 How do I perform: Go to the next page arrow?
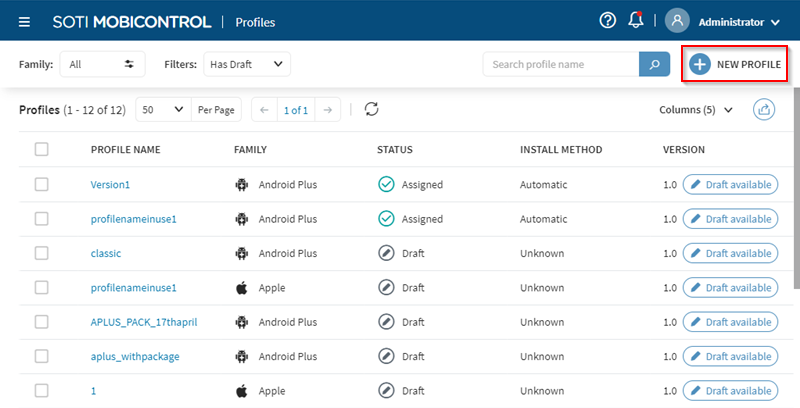329,109
